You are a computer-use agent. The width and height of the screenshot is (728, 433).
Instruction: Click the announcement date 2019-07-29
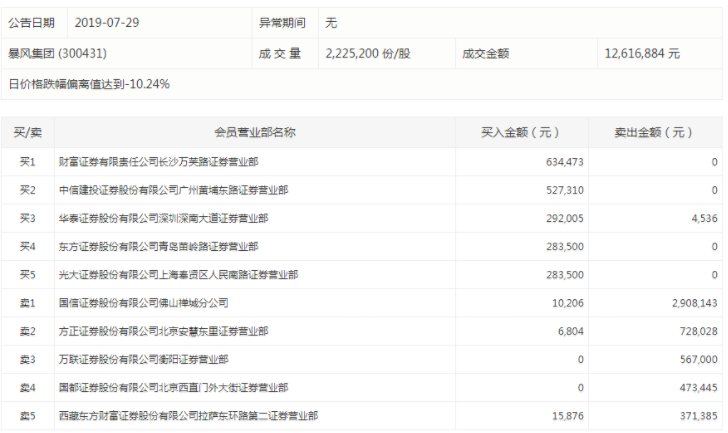[x=107, y=23]
